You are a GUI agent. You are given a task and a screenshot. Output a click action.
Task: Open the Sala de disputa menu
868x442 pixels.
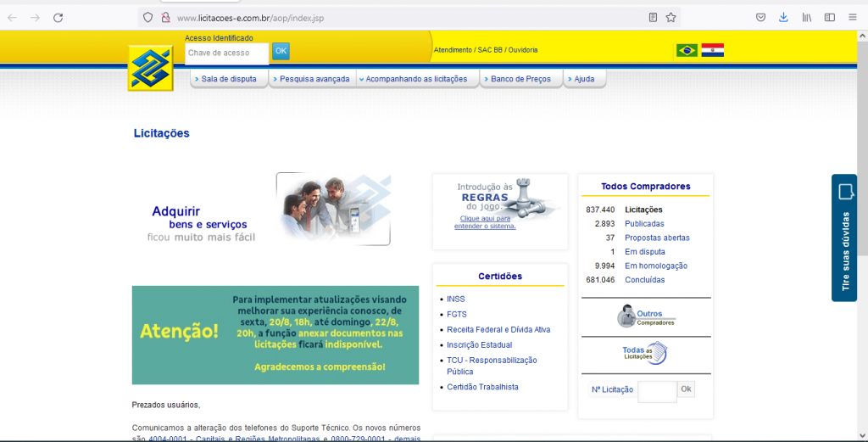click(229, 79)
